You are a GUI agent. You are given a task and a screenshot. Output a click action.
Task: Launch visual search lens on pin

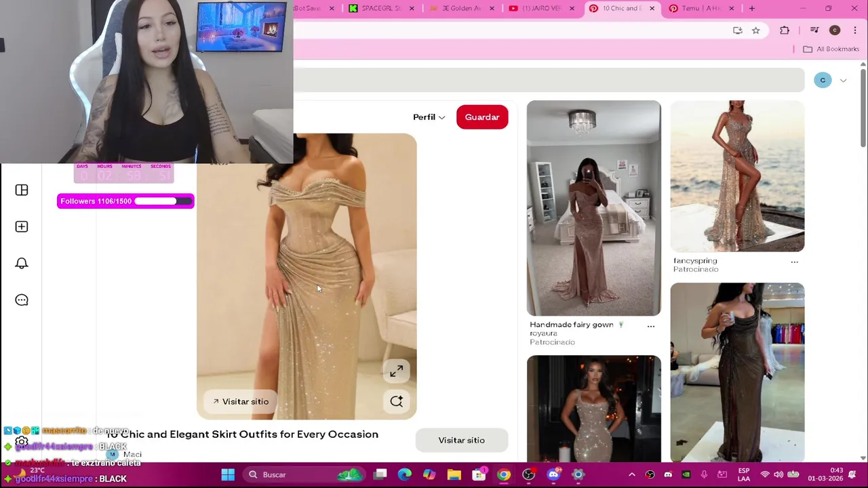(396, 401)
